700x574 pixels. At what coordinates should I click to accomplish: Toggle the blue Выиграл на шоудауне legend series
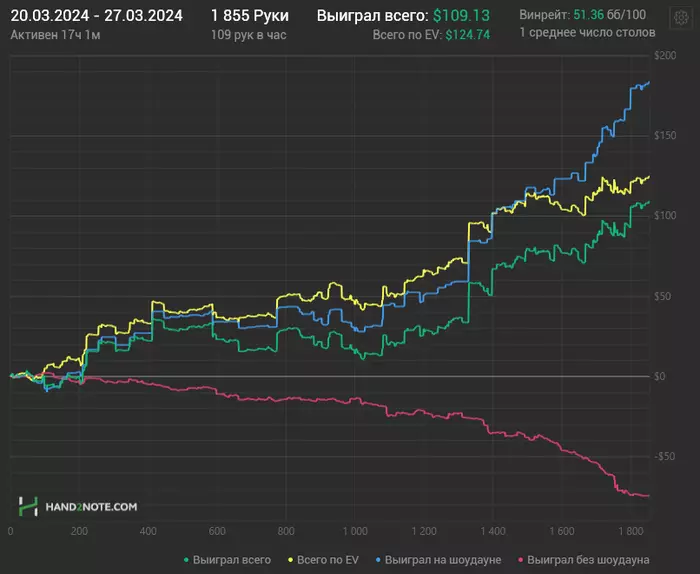pyautogui.click(x=438, y=560)
